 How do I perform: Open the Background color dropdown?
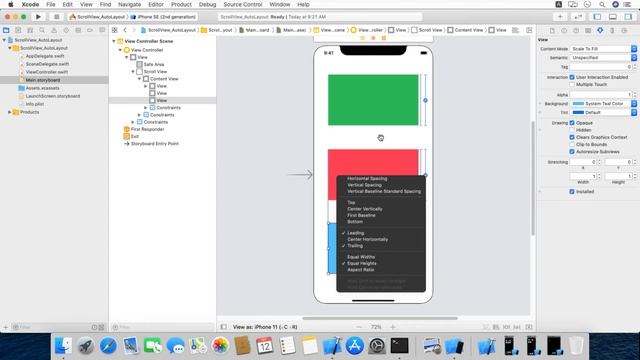coord(634,104)
